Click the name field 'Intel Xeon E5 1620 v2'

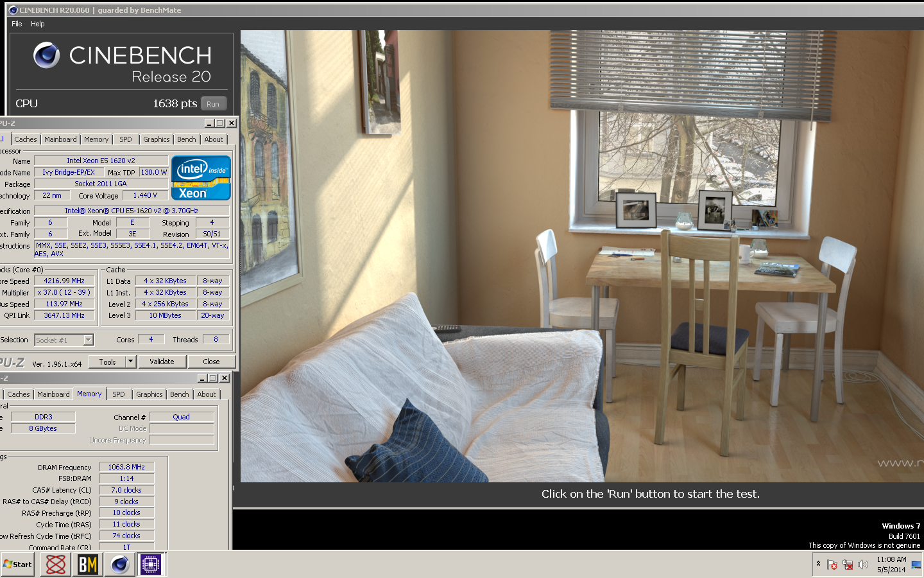[101, 161]
